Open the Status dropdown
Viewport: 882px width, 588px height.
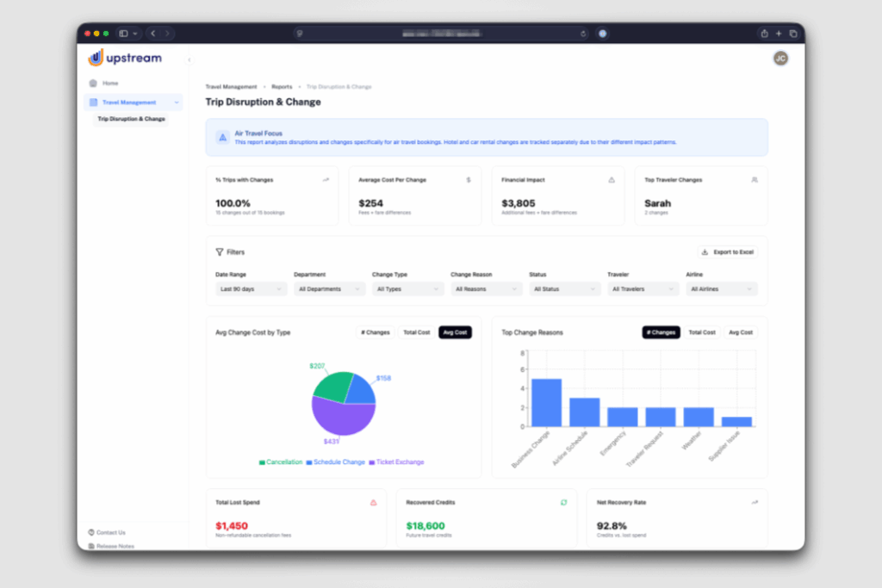[x=565, y=289]
